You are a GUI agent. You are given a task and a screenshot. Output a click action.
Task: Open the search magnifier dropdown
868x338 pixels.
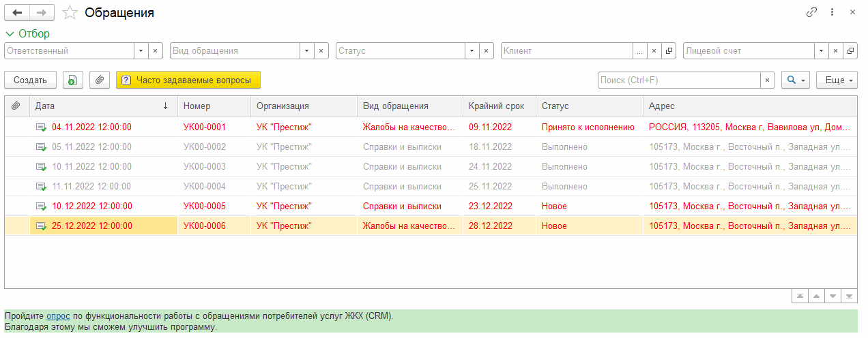point(796,80)
